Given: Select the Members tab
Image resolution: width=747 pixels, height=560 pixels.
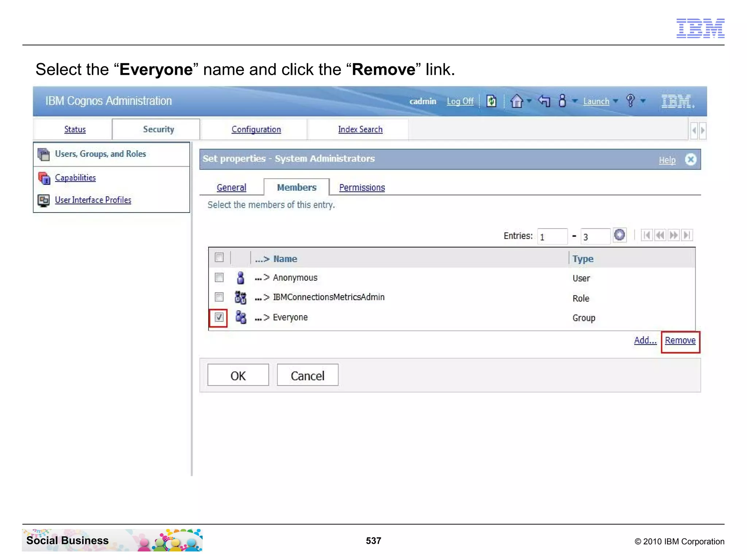Looking at the screenshot, I should (297, 187).
